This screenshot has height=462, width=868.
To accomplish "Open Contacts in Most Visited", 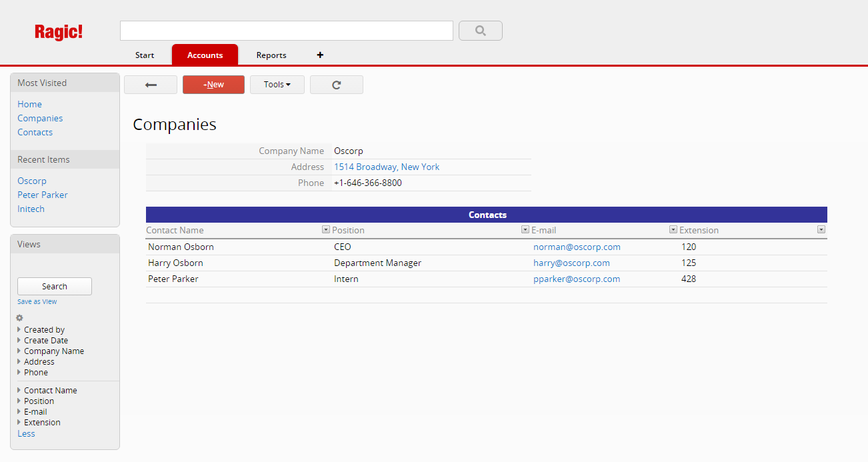I will [35, 133].
